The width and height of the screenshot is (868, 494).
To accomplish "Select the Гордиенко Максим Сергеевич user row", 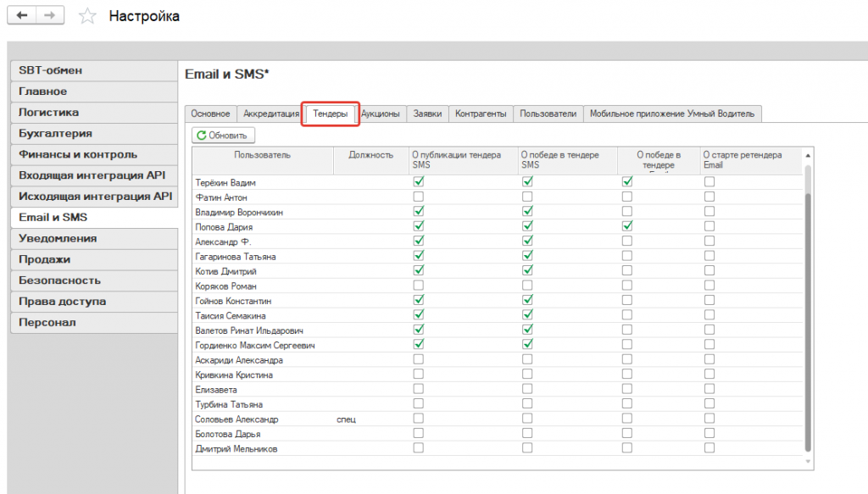I will point(498,345).
